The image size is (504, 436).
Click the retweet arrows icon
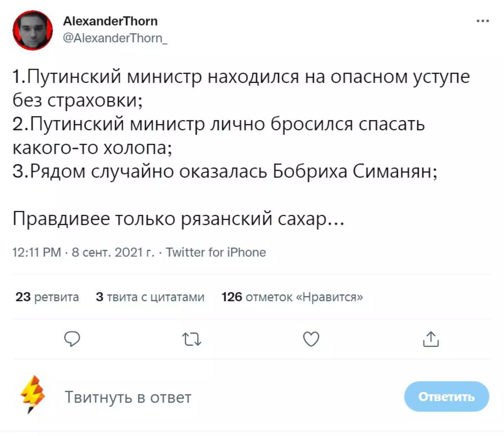pos(192,340)
